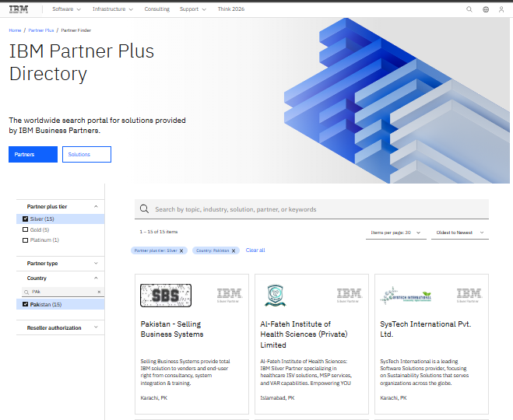Open the Software menu in navigation
The image size is (513, 420).
(x=65, y=9)
